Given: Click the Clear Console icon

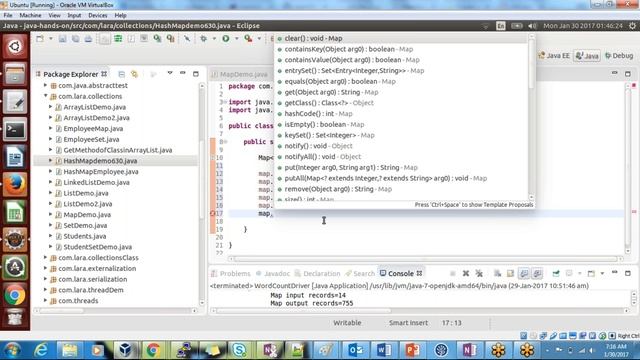Looking at the screenshot, I should pyautogui.click(x=498, y=273).
